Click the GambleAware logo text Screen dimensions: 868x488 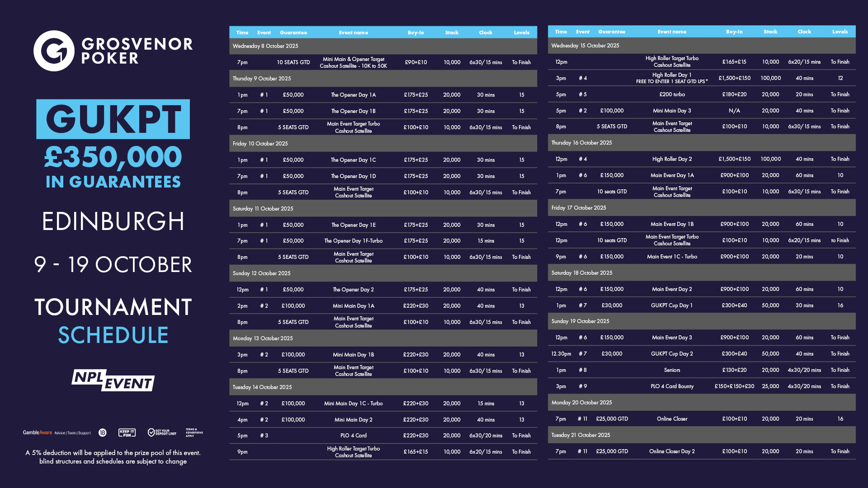(x=38, y=433)
